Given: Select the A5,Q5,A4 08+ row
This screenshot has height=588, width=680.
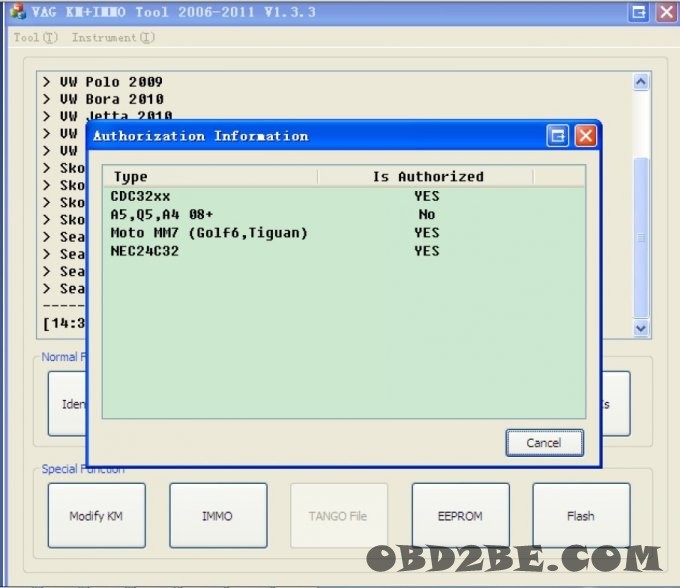Looking at the screenshot, I should click(x=344, y=215).
